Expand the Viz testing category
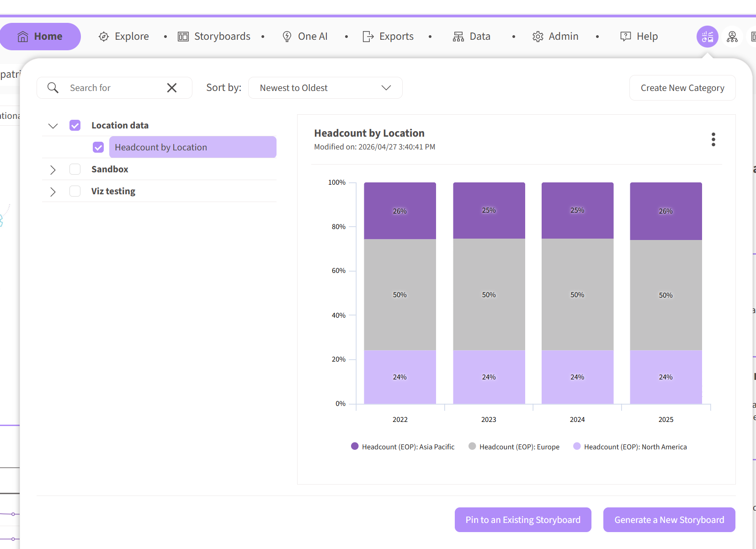Viewport: 756px width, 549px height. [53, 192]
